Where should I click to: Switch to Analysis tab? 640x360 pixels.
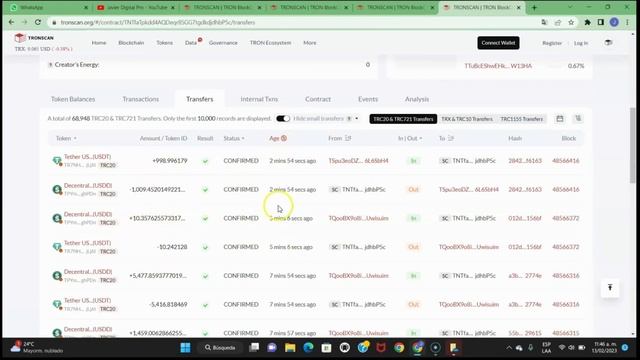click(x=417, y=99)
